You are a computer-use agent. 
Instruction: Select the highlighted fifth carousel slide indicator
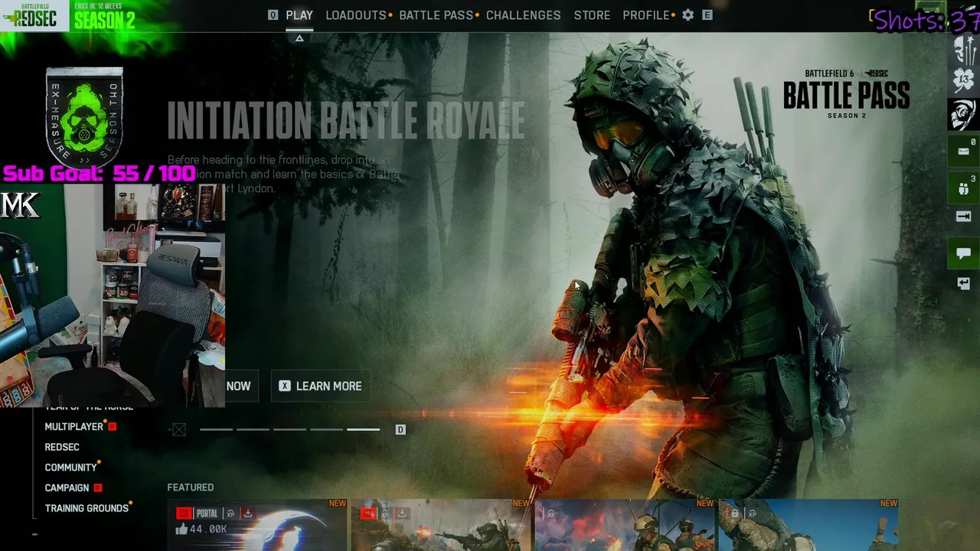(363, 429)
